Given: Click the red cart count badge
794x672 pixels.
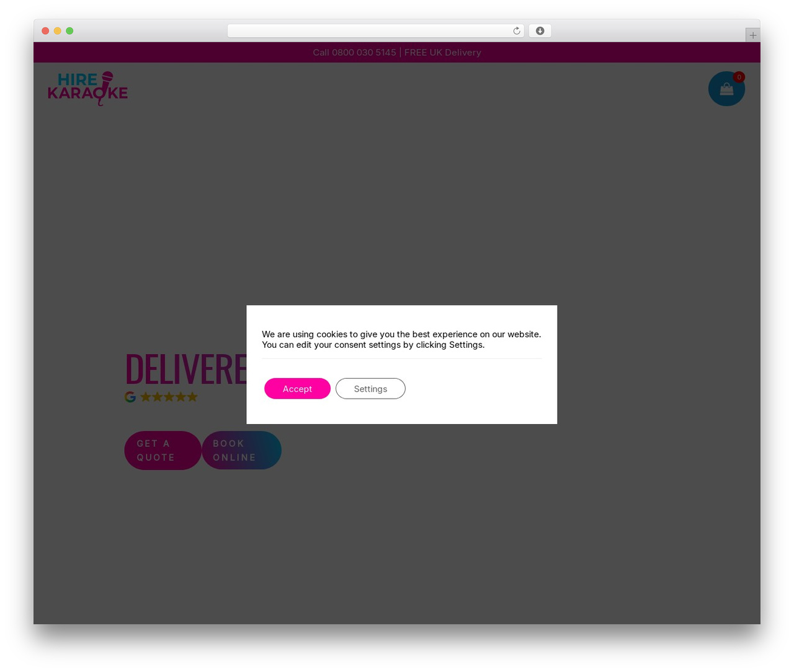Looking at the screenshot, I should [739, 77].
